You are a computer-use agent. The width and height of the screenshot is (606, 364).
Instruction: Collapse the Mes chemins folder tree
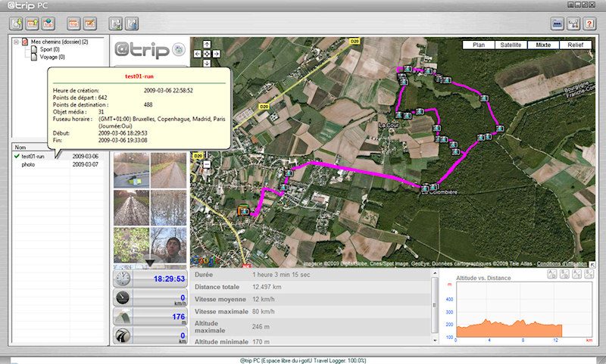click(x=16, y=42)
